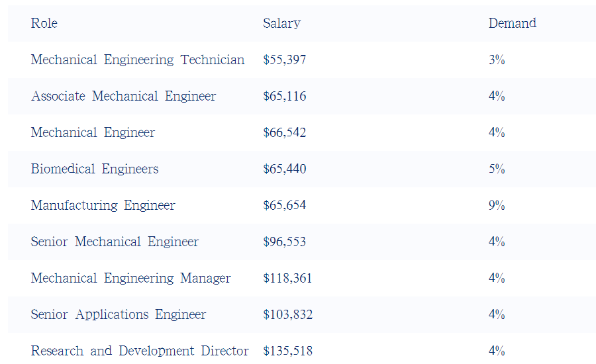
Task: Click the Demand column header
Action: click(x=513, y=23)
